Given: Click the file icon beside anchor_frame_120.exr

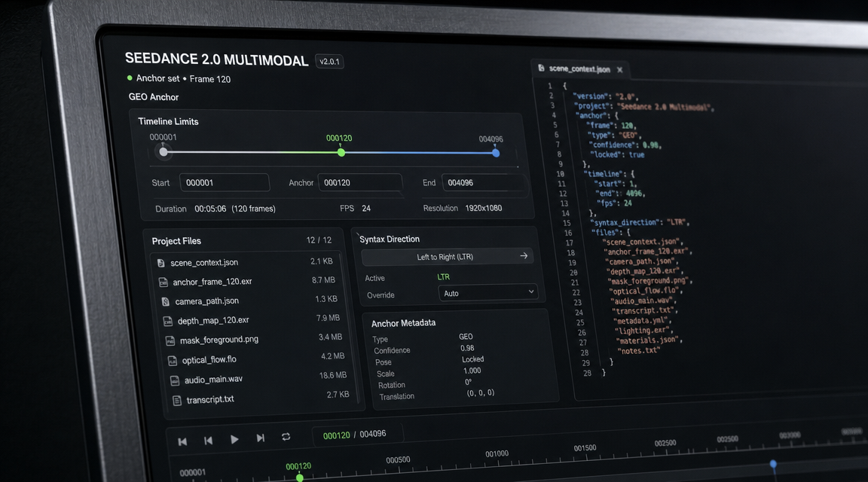Looking at the screenshot, I should pos(163,282).
